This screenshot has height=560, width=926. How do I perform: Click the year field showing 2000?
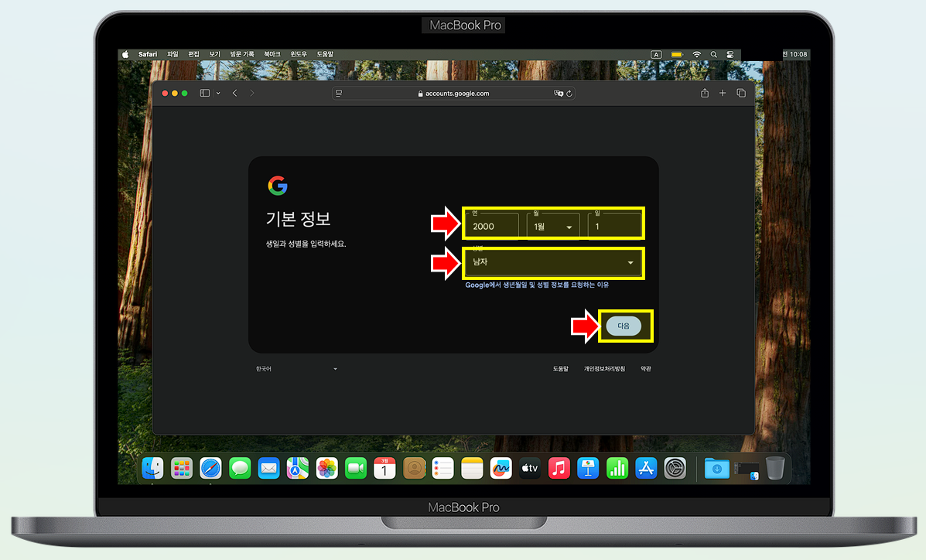[492, 226]
